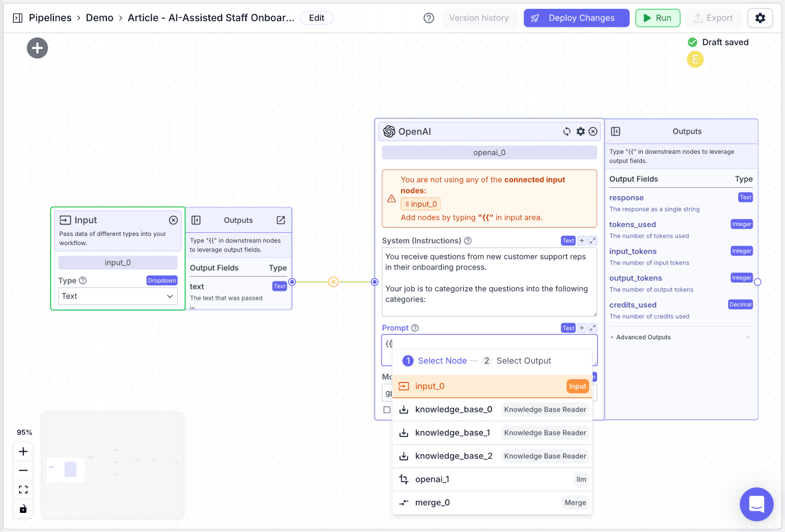This screenshot has width=785, height=532.
Task: Expand Advanced Outputs section
Action: (681, 337)
